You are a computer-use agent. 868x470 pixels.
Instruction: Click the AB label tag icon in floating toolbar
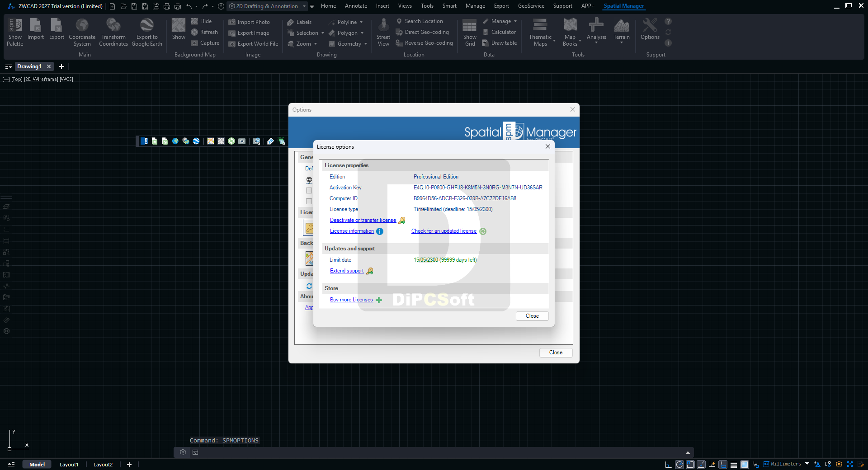(270, 141)
